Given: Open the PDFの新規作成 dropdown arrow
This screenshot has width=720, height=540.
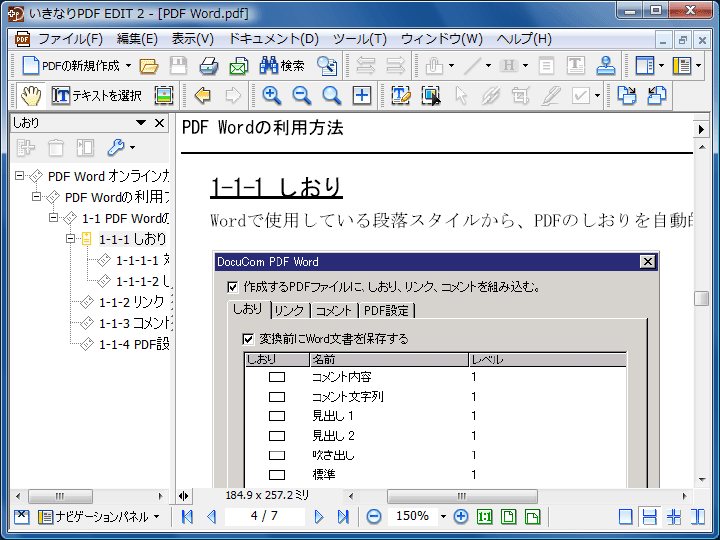Looking at the screenshot, I should pyautogui.click(x=129, y=66).
